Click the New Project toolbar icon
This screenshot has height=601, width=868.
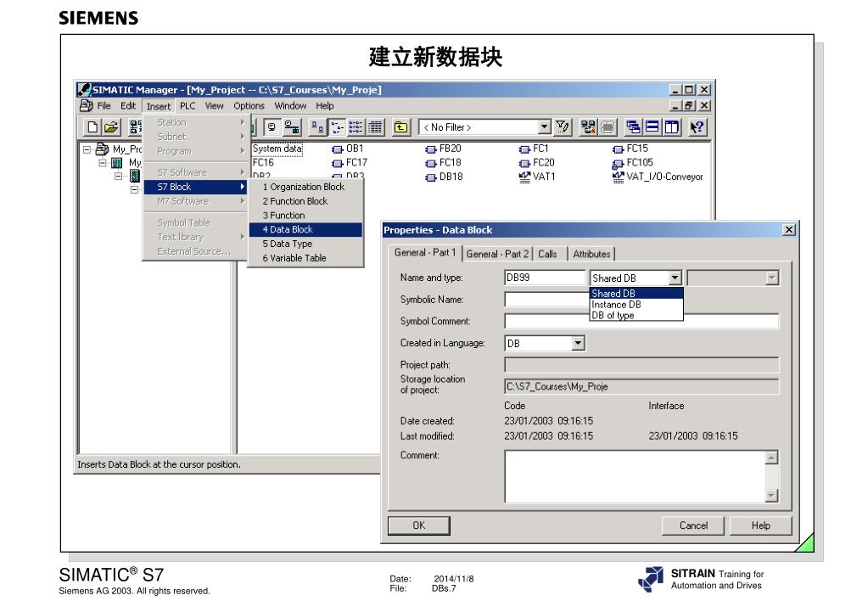(92, 126)
